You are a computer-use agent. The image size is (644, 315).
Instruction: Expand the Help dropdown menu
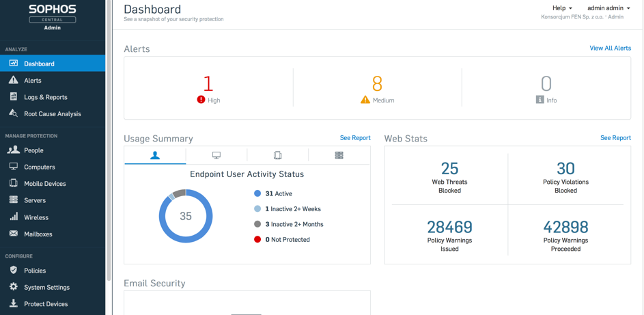(562, 8)
